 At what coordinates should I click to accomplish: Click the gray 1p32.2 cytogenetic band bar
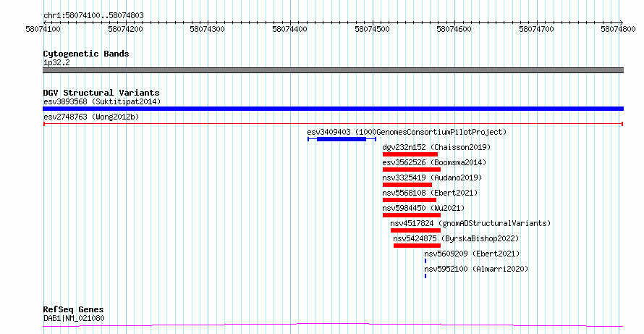click(333, 70)
